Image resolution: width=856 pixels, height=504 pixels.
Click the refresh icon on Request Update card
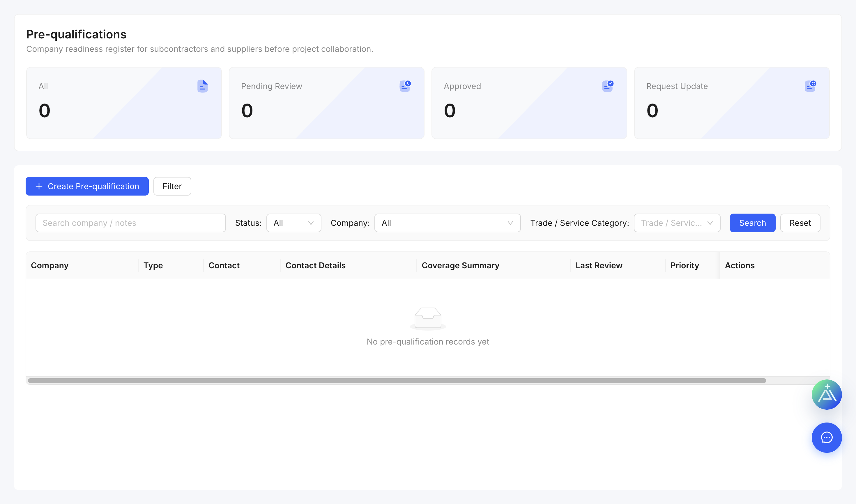[810, 86]
